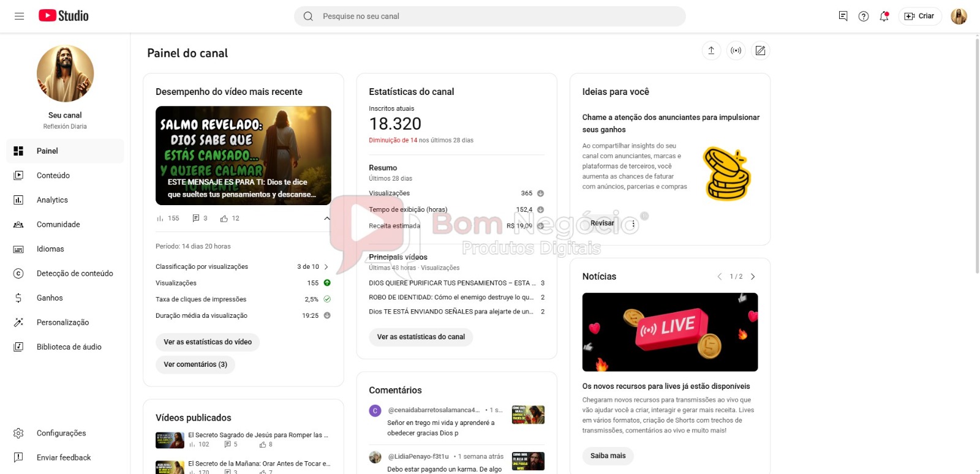
Task: Click the gray arrow icon next to Tempo de exibição
Action: pyautogui.click(x=540, y=209)
